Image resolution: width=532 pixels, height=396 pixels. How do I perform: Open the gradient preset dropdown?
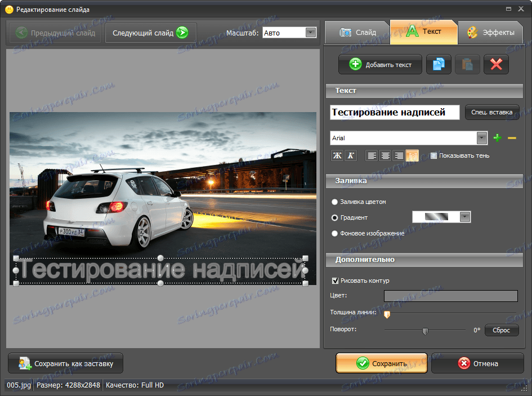pyautogui.click(x=465, y=217)
